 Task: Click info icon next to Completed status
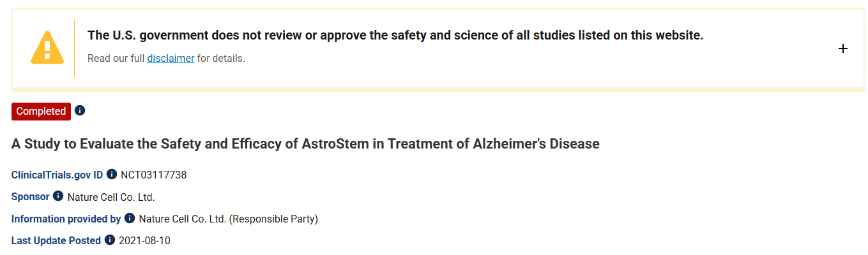pyautogui.click(x=80, y=111)
